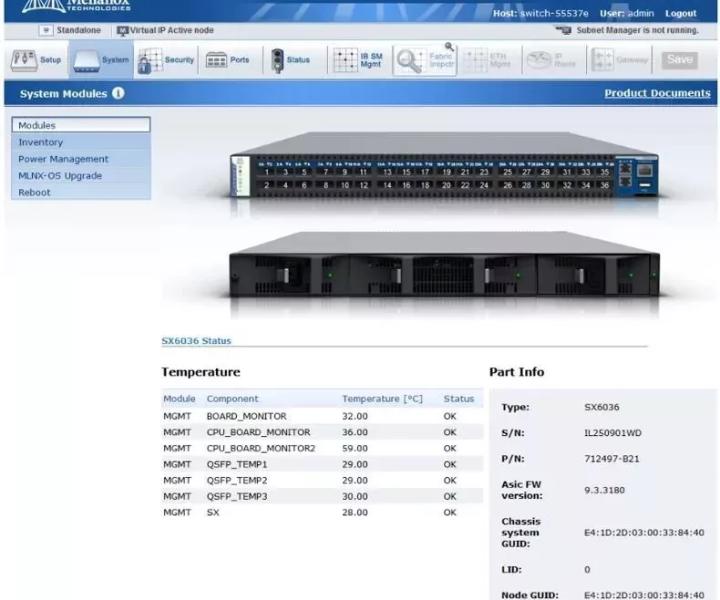Log out via the Logout link
Viewport: 720px width, 600px height.
point(681,13)
